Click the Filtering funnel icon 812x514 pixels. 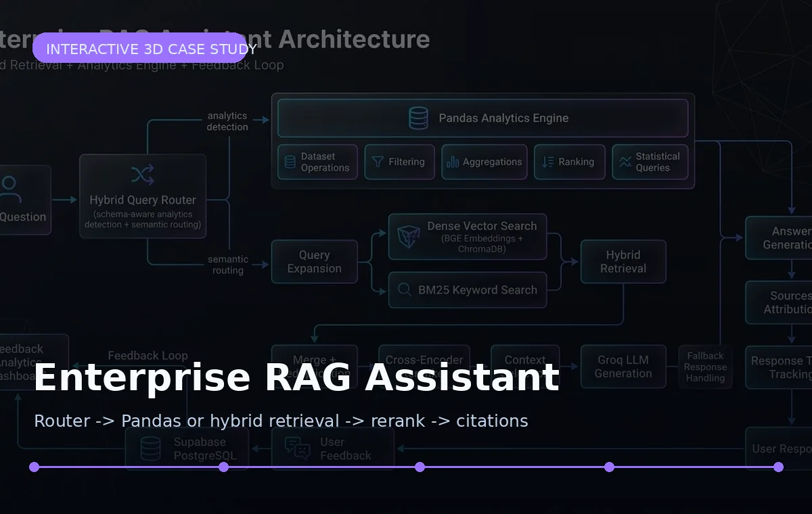point(378,162)
